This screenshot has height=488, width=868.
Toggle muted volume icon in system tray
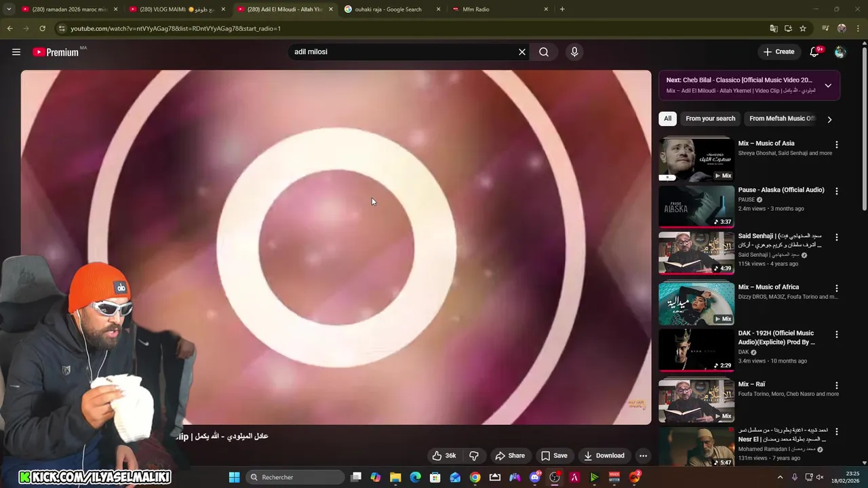click(x=820, y=477)
